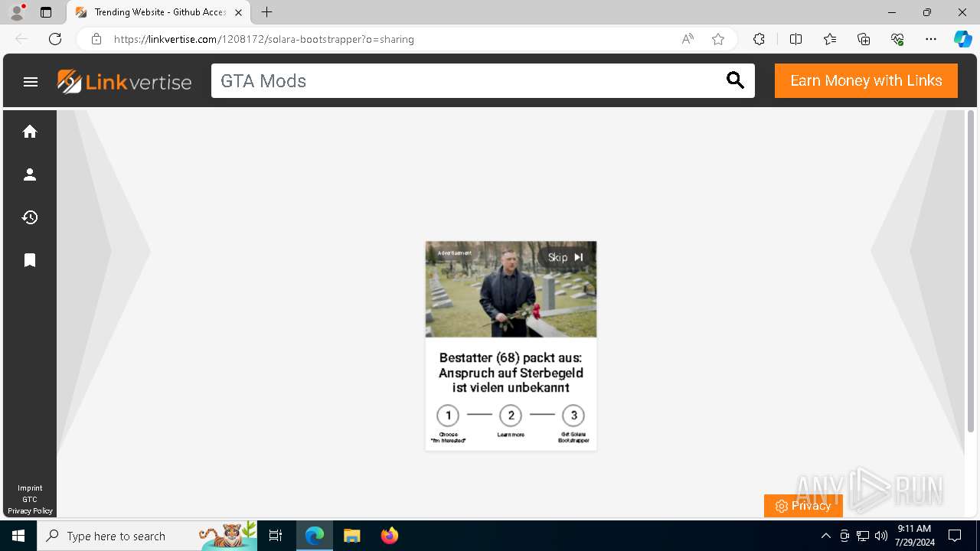Open the bookmarks sidebar icon
This screenshot has width=980, height=551.
point(30,260)
